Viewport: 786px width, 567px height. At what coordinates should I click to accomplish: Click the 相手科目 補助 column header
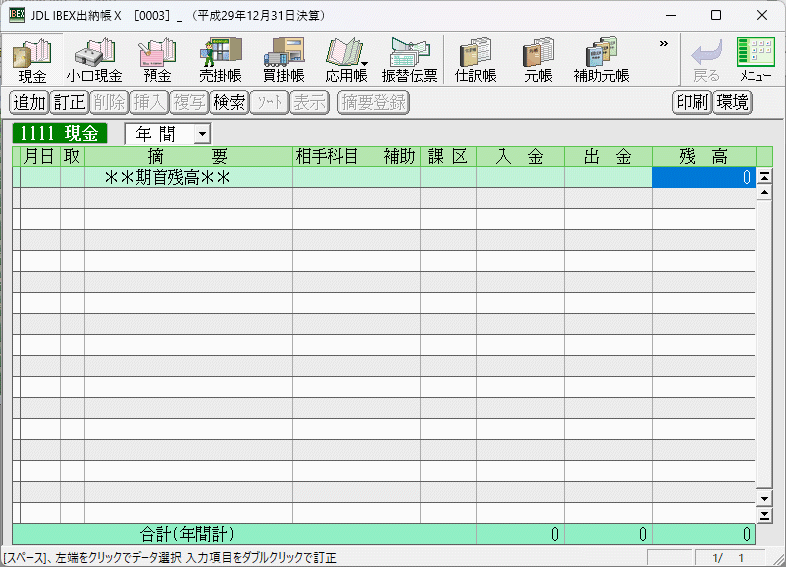point(356,156)
